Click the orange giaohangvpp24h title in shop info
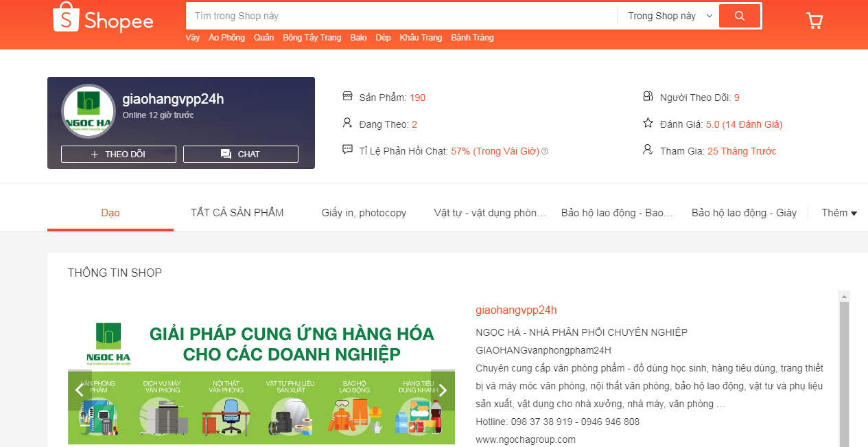 pos(516,310)
